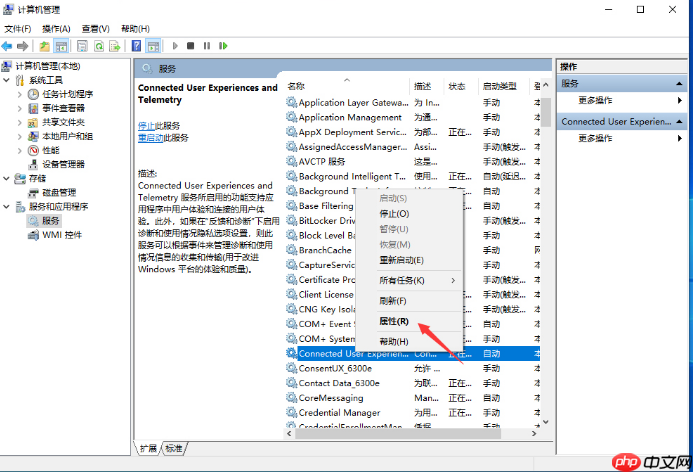Click the clock icon of 任务计划程序
Viewport: 693px width, 472px height.
tap(34, 94)
